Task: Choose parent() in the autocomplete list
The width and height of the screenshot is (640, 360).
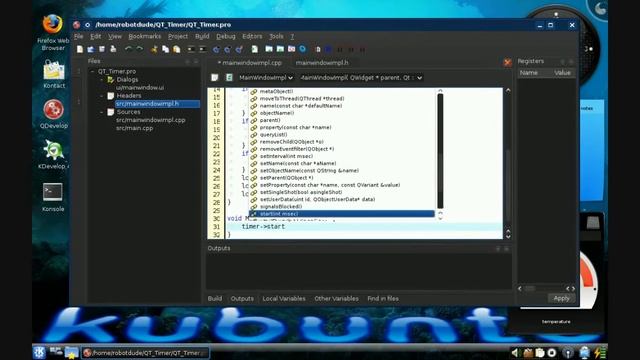Action: tap(270, 120)
